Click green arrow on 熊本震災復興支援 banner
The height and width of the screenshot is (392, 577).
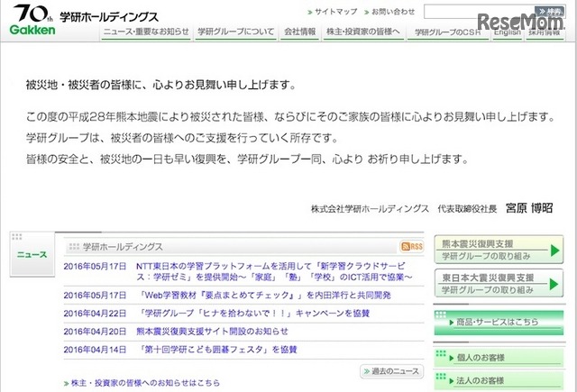tap(555, 250)
